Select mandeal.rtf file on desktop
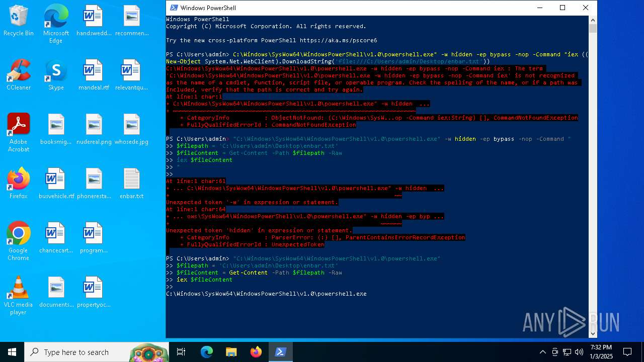644x362 pixels. click(x=94, y=75)
